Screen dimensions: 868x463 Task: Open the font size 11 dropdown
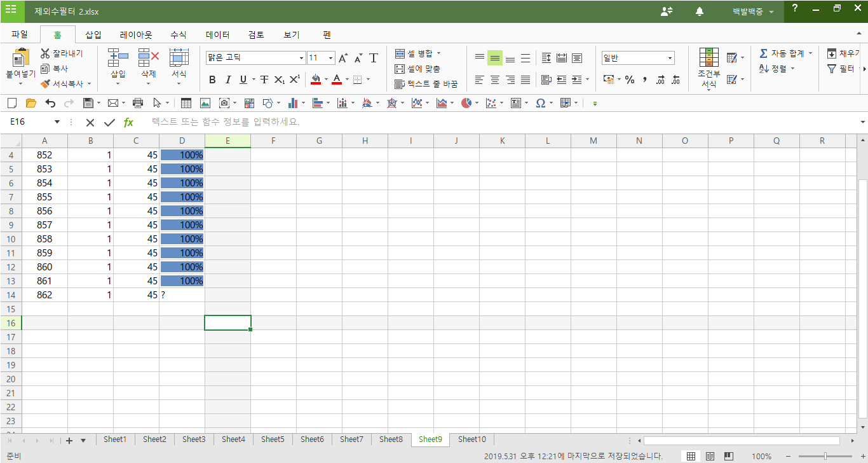pyautogui.click(x=330, y=58)
